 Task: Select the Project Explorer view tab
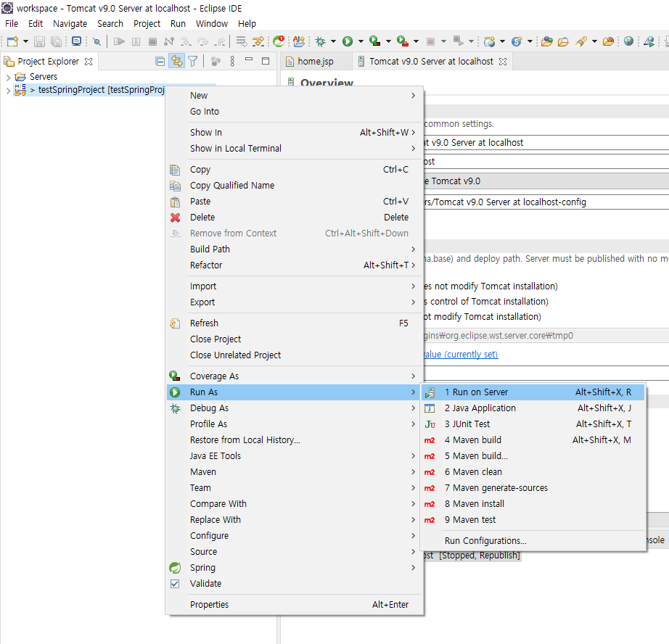click(x=48, y=62)
